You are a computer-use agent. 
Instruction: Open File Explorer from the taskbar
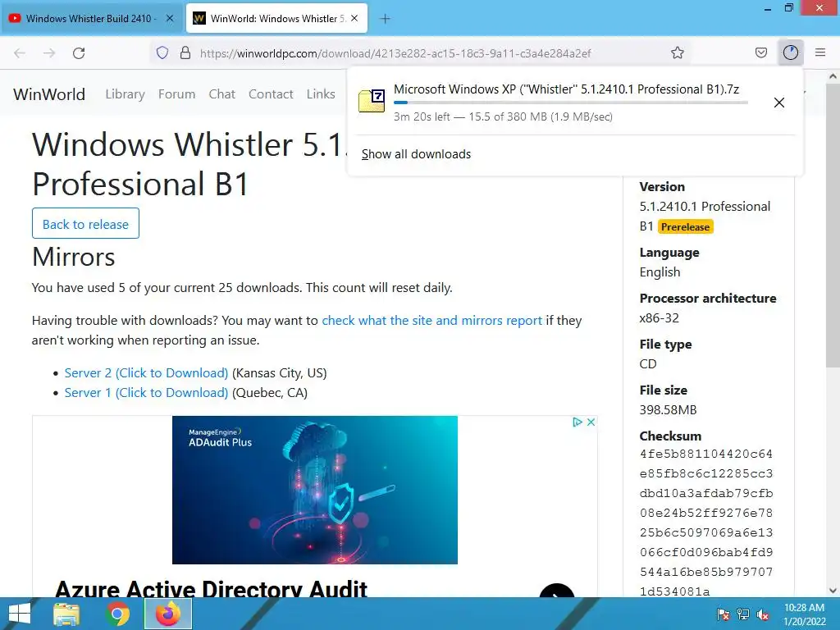tap(66, 614)
